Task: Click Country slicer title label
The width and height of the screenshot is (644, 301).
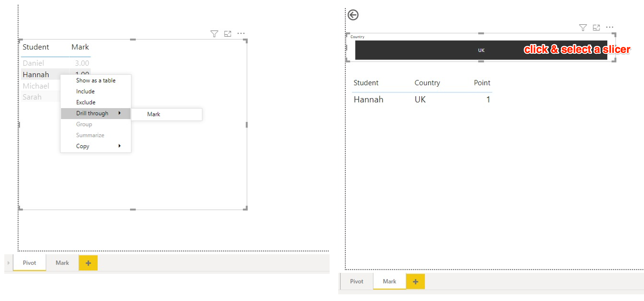Action: tap(357, 37)
